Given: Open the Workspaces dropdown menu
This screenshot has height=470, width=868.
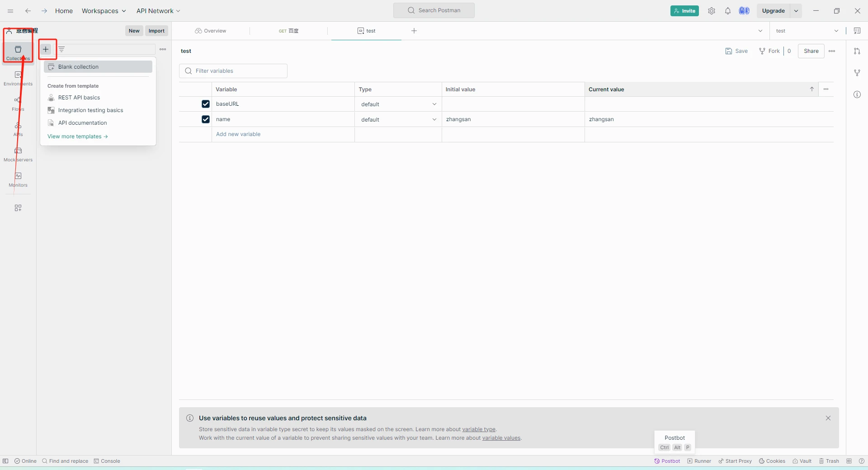Looking at the screenshot, I should click(104, 11).
